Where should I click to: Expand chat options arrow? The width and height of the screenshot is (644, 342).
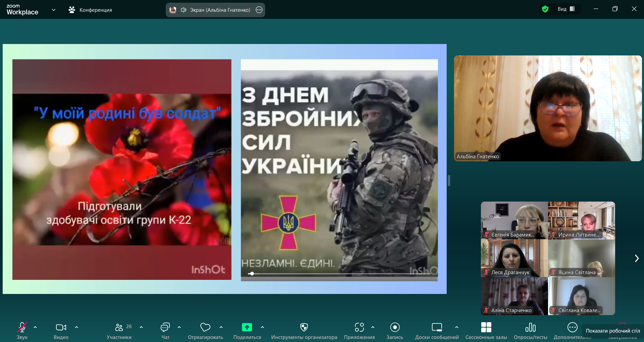point(179,327)
